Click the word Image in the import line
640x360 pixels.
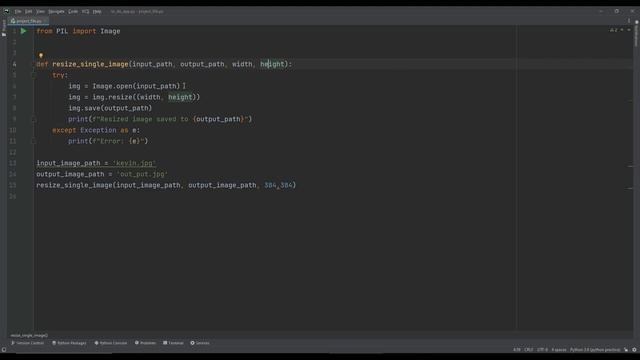(x=110, y=31)
